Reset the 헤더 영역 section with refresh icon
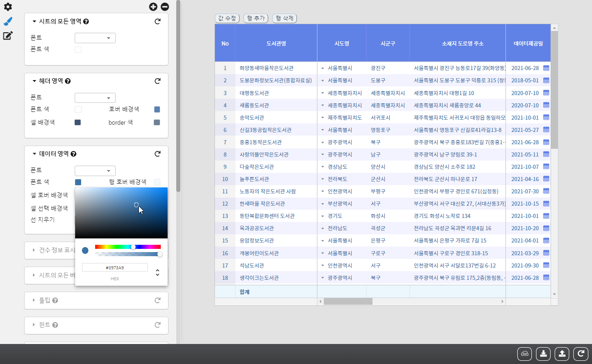Image resolution: width=592 pixels, height=364 pixels. point(158,81)
